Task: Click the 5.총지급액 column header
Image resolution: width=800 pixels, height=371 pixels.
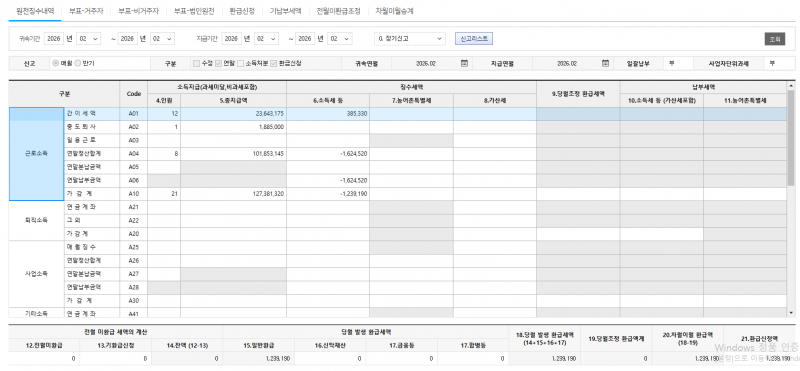Action: tap(233, 101)
